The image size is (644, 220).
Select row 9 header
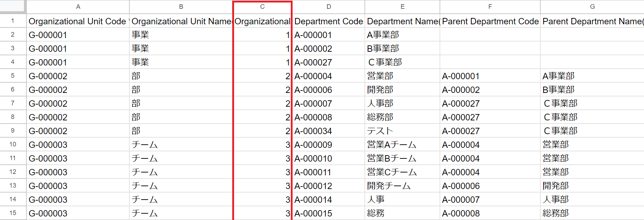pyautogui.click(x=13, y=131)
